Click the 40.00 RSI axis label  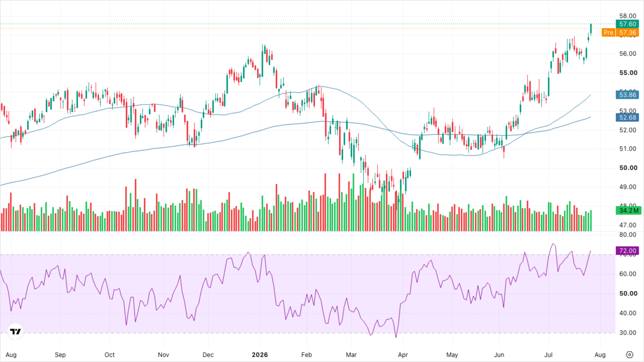(x=628, y=313)
